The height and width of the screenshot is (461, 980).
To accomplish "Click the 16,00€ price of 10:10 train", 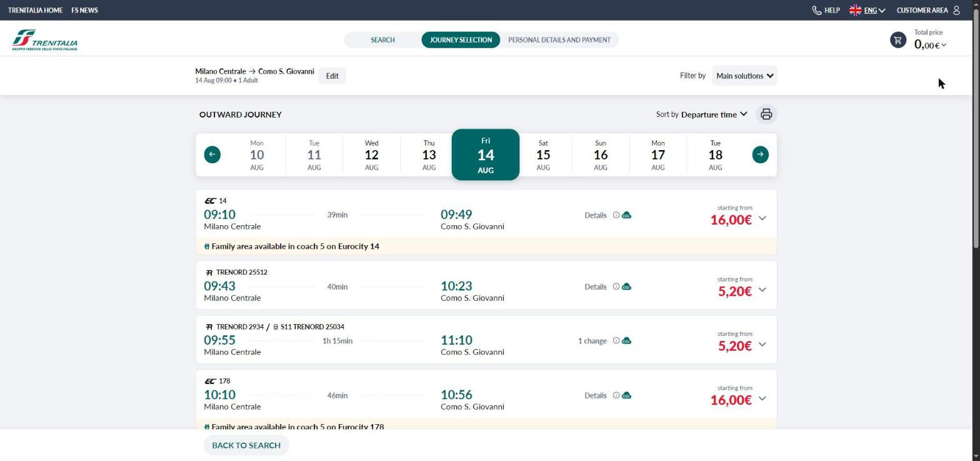I will 731,400.
